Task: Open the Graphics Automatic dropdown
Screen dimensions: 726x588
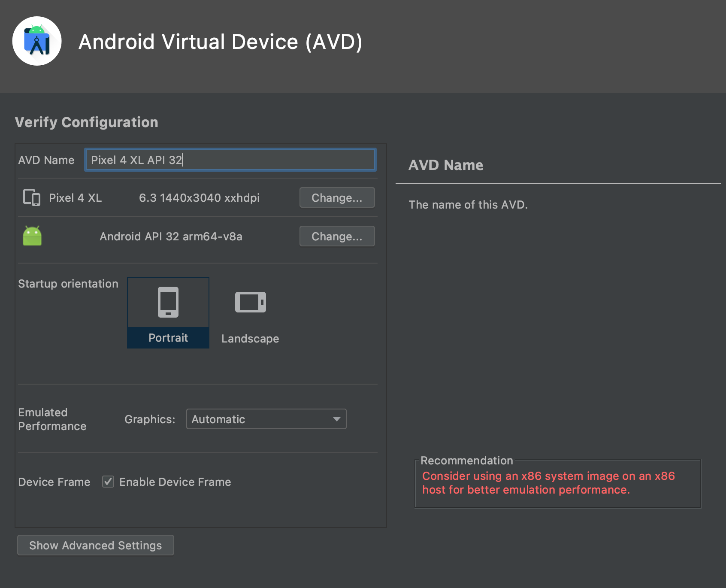Action: (266, 419)
